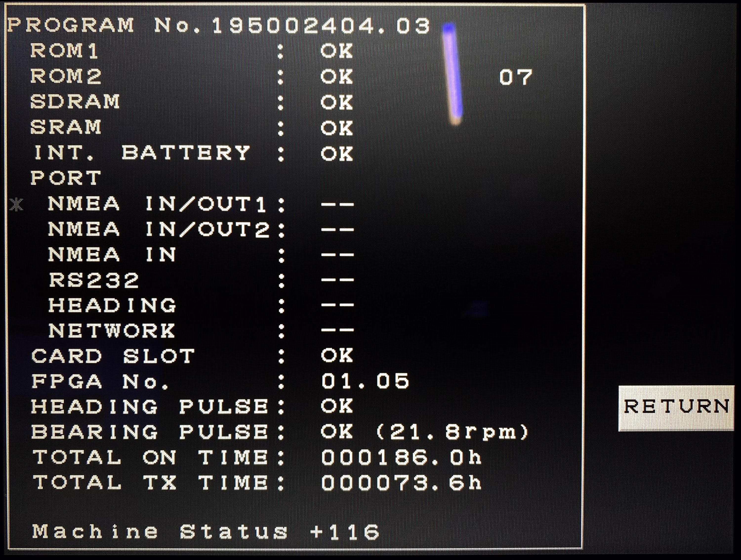Select the HEADING port entry
The height and width of the screenshot is (560, 741).
tap(112, 305)
